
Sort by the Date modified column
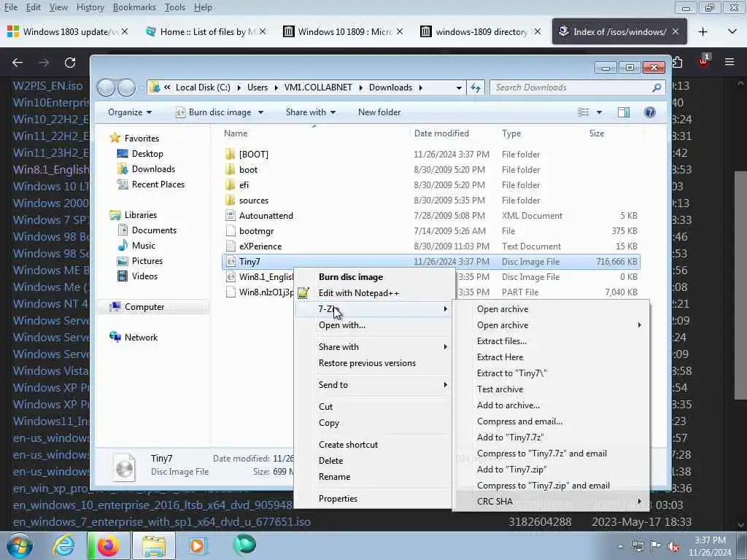click(x=441, y=133)
